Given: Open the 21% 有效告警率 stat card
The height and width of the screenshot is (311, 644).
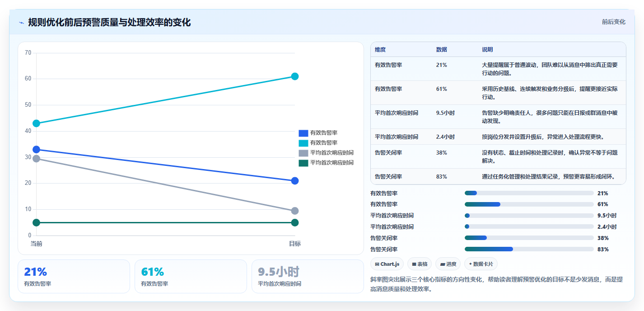Looking at the screenshot, I should [74, 276].
